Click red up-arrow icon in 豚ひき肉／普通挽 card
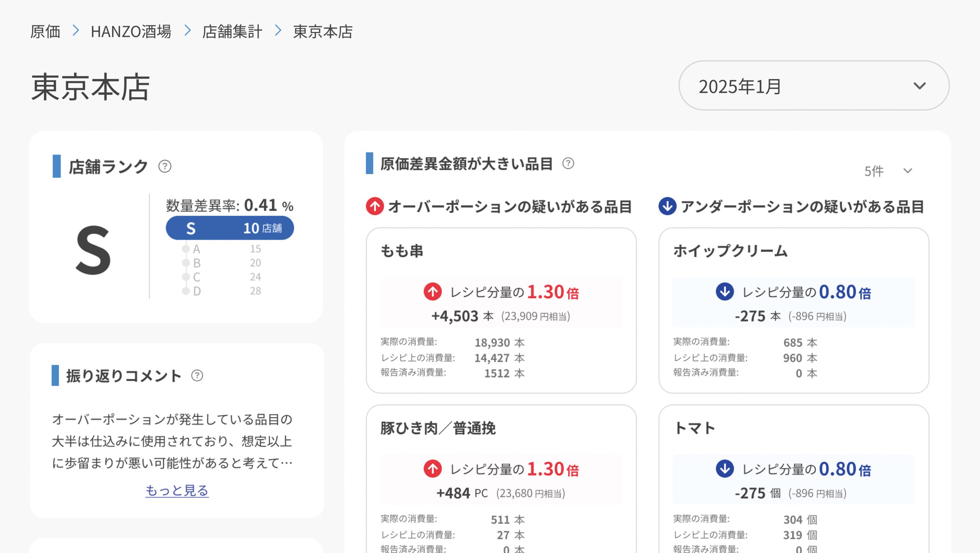Image resolution: width=980 pixels, height=553 pixels. [433, 469]
